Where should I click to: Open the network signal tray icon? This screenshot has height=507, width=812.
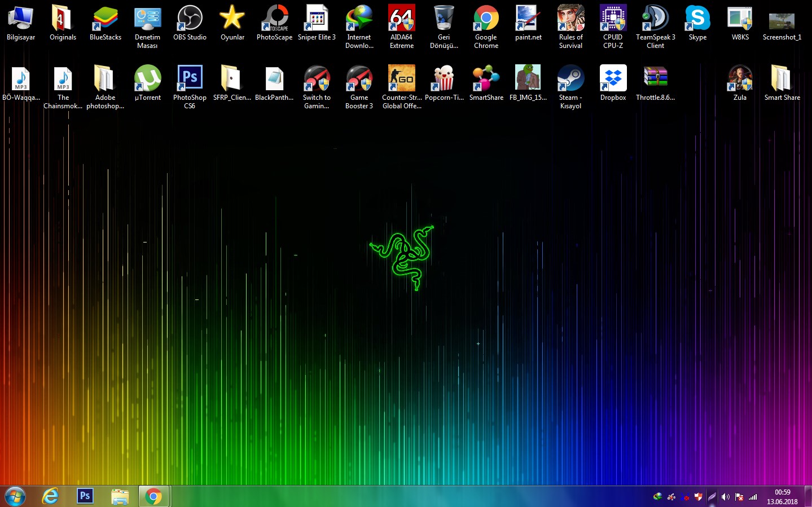753,497
